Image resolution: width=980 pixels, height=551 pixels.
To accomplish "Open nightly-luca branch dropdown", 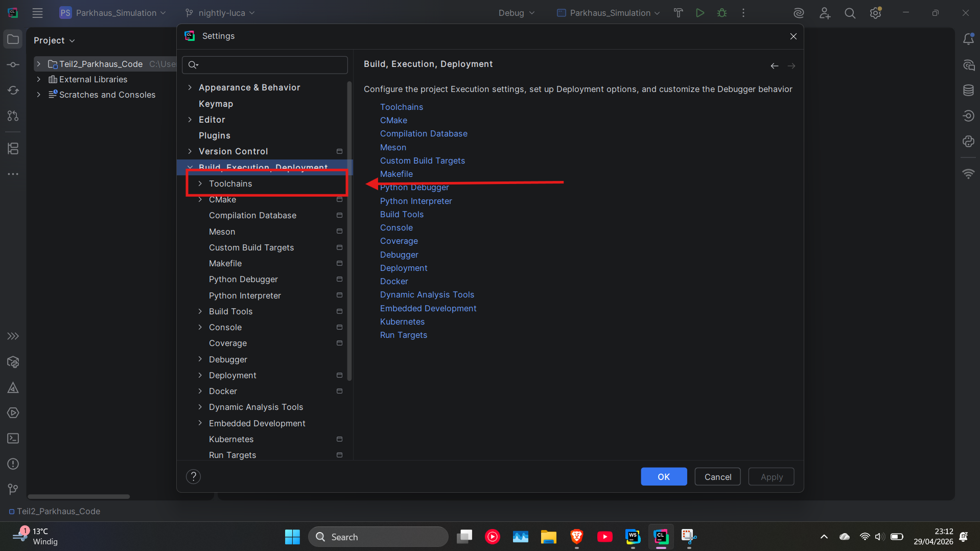I will click(x=220, y=13).
